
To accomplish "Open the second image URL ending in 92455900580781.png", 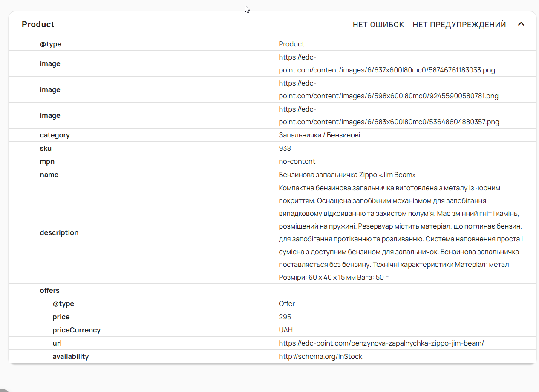I will (x=389, y=90).
